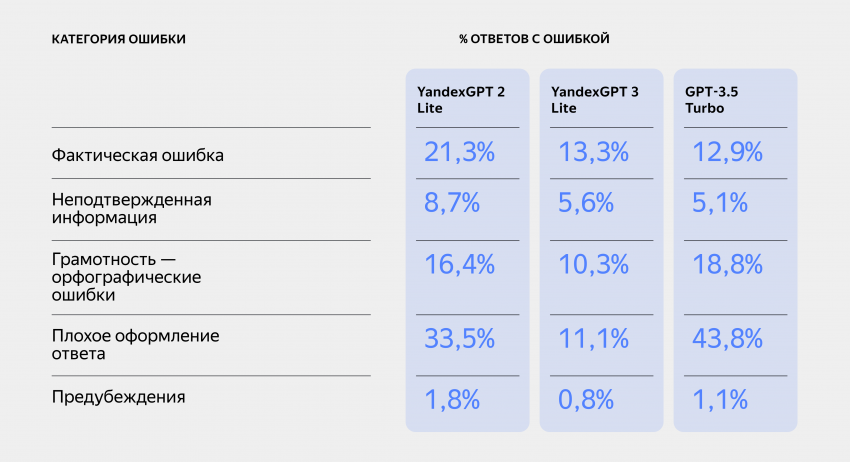Click the "КАТЕГОРИЯ ОШИБКИ" header
850x462 pixels.
[x=118, y=39]
